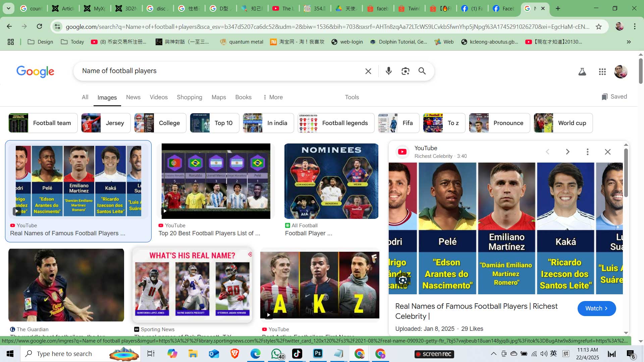Switch to the All results tab
644x362 pixels.
(x=85, y=97)
